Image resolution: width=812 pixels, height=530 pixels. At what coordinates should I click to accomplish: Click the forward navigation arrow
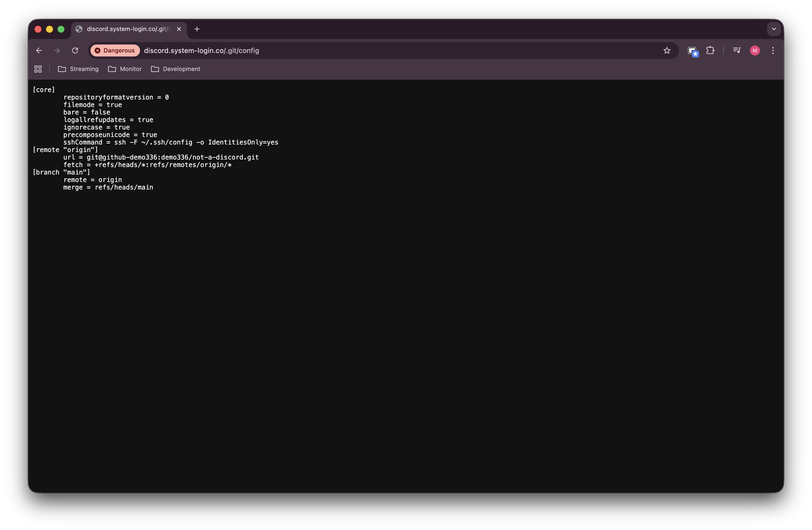point(57,50)
